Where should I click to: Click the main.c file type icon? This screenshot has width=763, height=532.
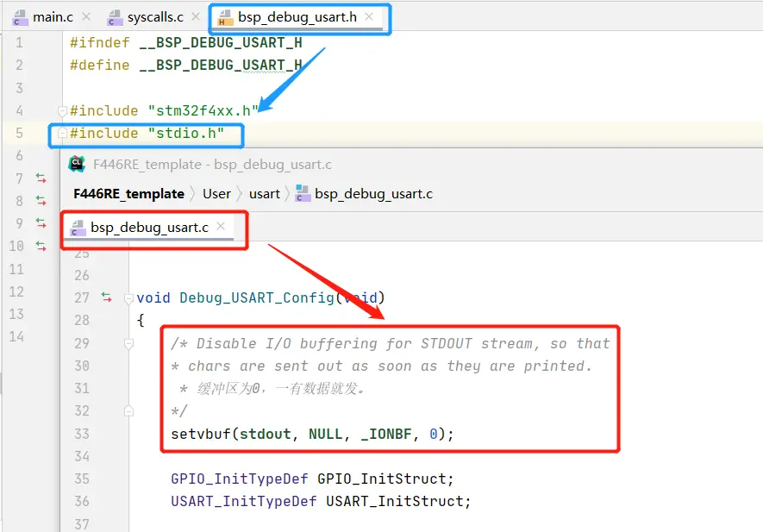pyautogui.click(x=21, y=18)
